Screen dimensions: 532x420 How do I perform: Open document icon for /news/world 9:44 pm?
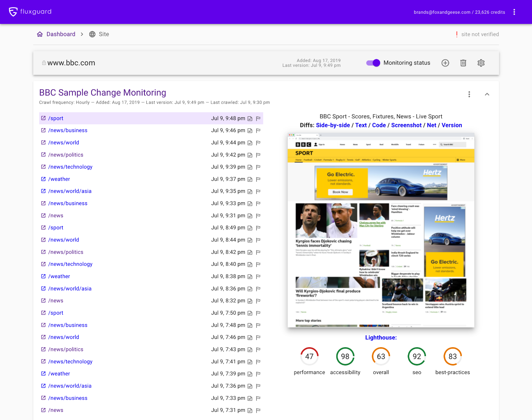[x=250, y=143]
